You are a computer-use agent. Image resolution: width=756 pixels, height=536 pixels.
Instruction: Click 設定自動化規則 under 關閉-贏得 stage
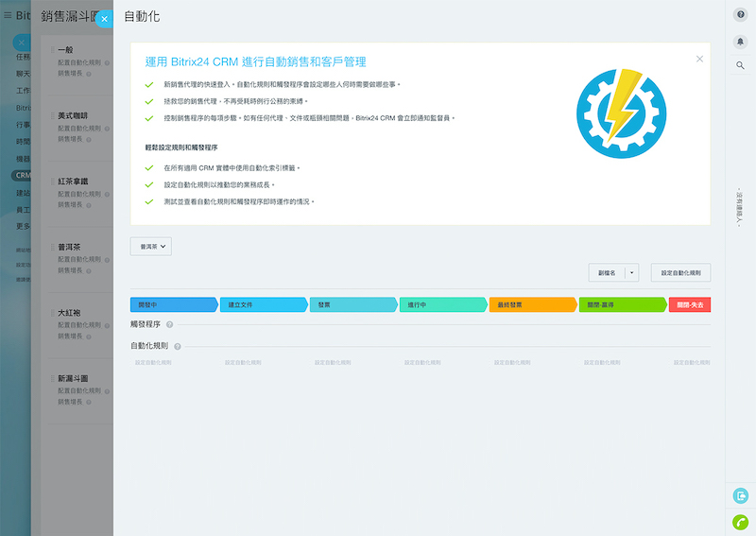click(602, 362)
